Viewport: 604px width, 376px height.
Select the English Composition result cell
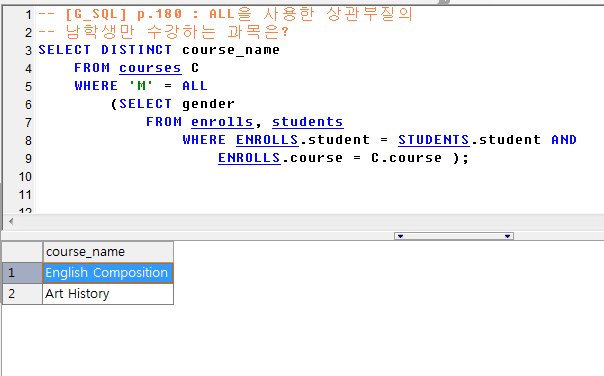(108, 273)
